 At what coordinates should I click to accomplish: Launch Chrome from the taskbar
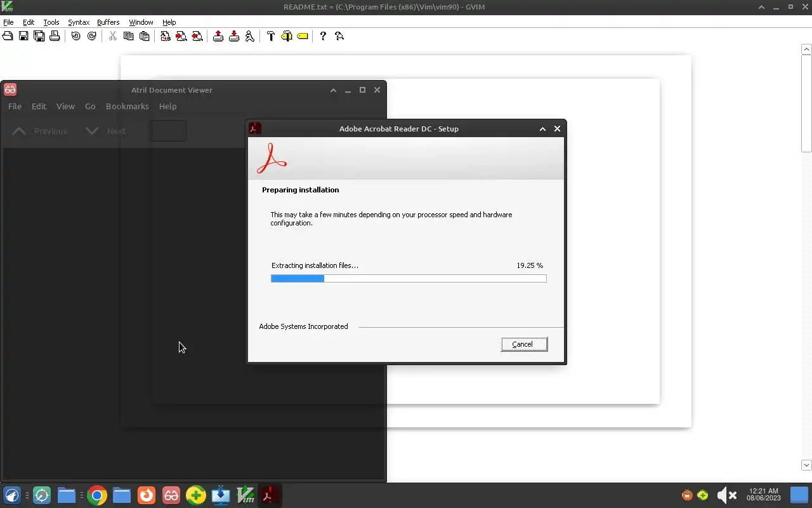97,495
